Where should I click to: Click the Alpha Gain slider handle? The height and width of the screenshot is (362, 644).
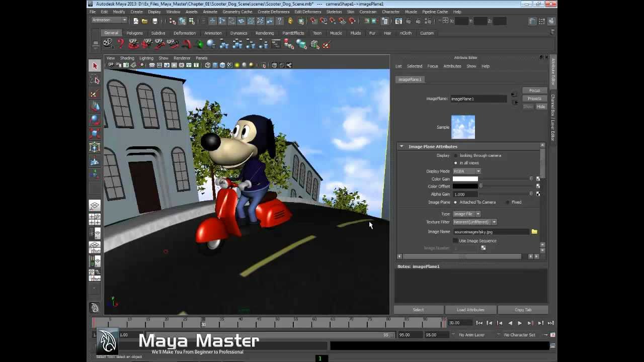[x=531, y=194]
